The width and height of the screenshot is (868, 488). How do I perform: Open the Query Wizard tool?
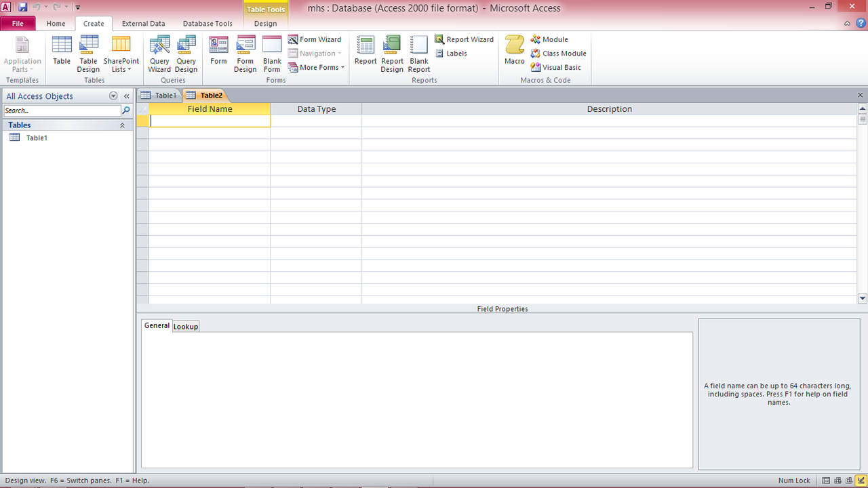[x=159, y=54]
